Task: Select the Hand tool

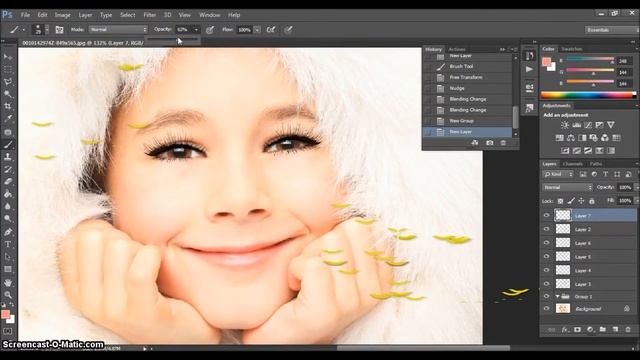Action: (x=8, y=282)
